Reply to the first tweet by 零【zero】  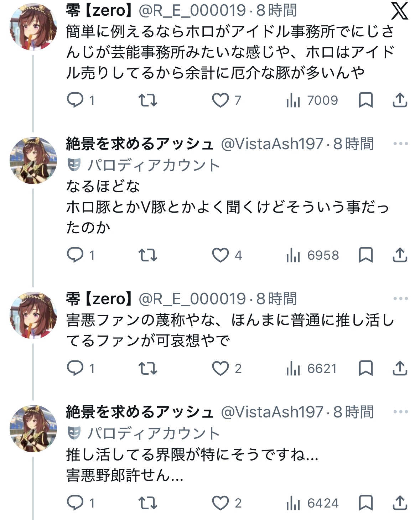pyautogui.click(x=75, y=100)
